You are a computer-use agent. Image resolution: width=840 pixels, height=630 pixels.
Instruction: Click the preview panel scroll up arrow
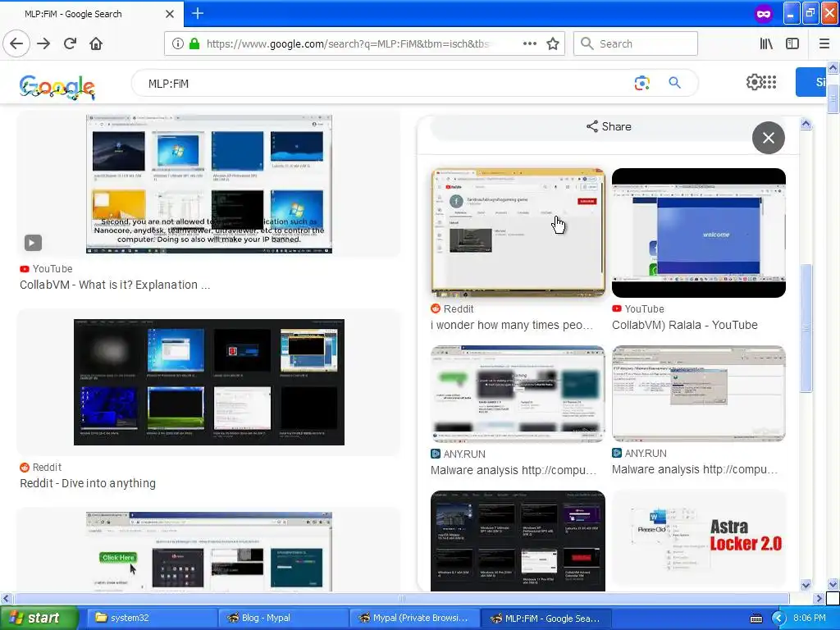coord(806,125)
